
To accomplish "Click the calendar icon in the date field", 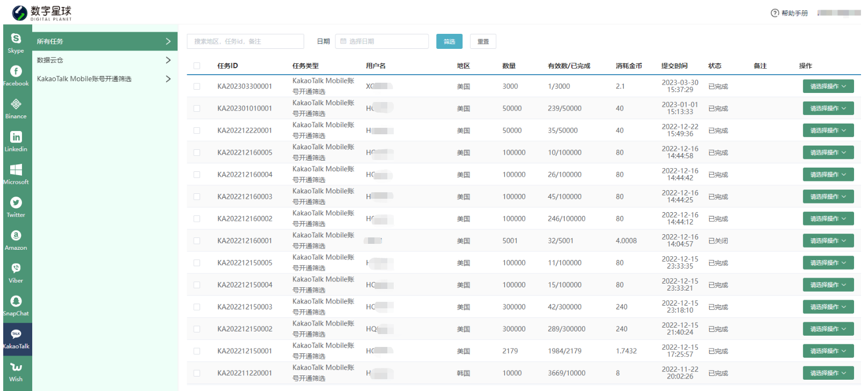I will [x=343, y=41].
